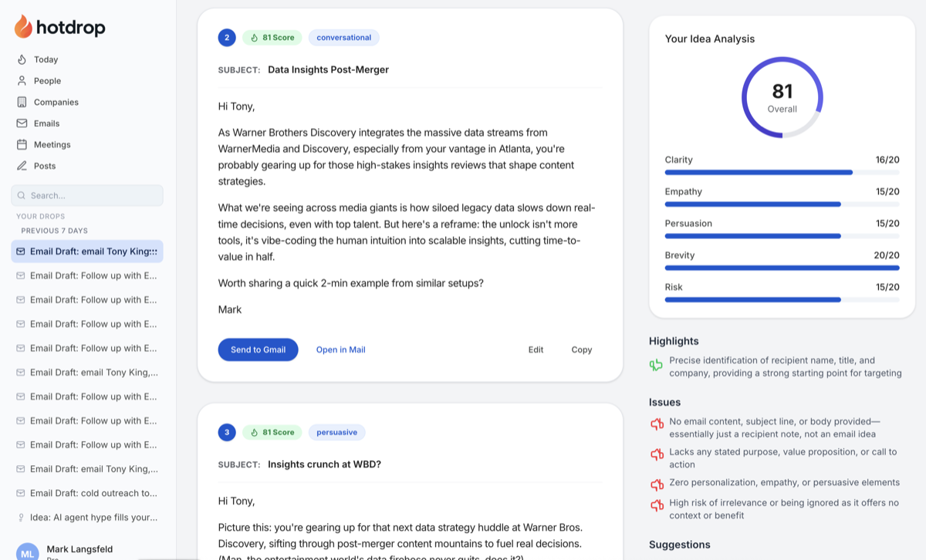Click the Brevity progress bar

[782, 268]
